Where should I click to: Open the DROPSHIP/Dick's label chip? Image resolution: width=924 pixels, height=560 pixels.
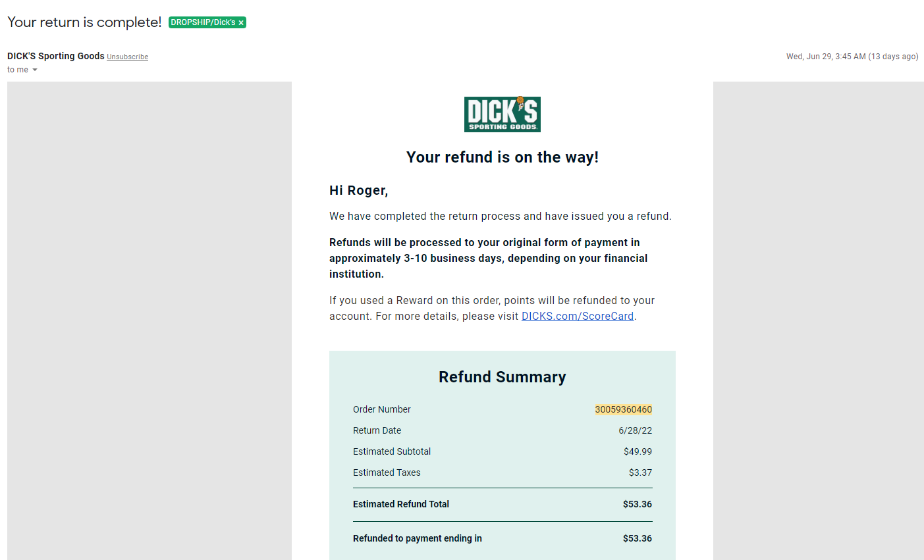(203, 22)
